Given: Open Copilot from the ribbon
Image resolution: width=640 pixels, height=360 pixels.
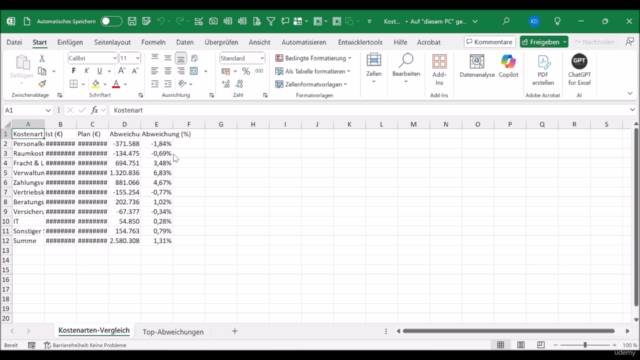Looking at the screenshot, I should pos(508,66).
